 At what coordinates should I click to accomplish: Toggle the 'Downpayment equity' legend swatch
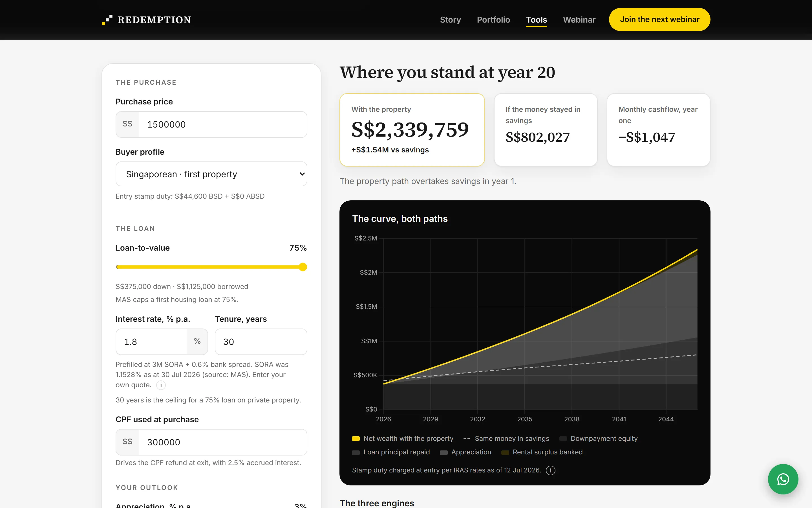coord(563,439)
